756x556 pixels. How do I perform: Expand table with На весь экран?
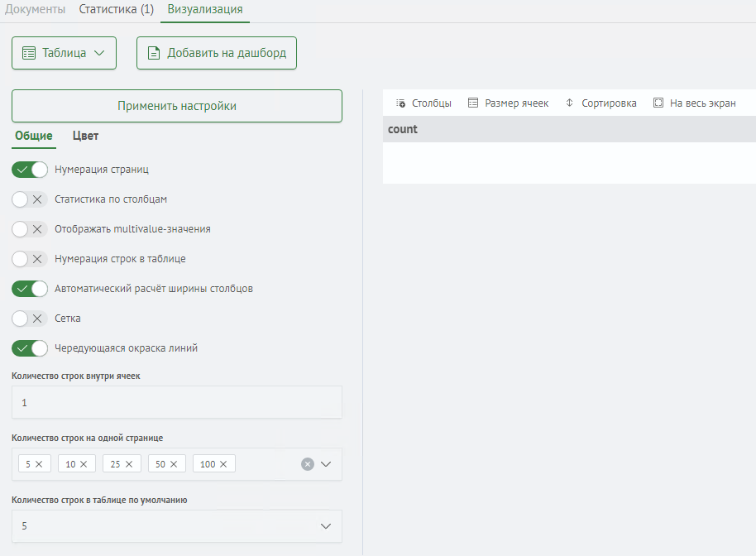pos(695,103)
